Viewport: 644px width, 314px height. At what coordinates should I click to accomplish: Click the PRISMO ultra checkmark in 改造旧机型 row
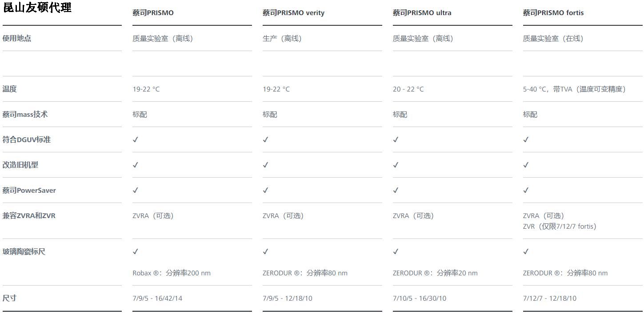coord(396,165)
